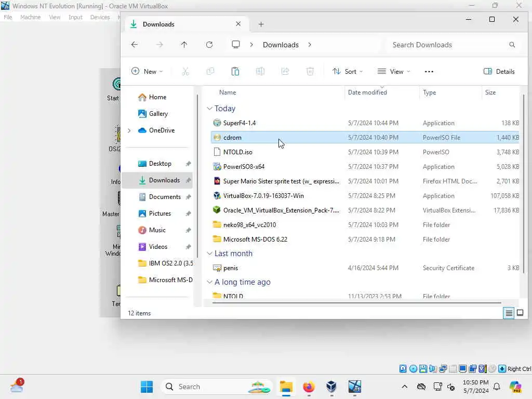Open the notifications bell icon
Screen dimensions: 532x399
(x=497, y=387)
